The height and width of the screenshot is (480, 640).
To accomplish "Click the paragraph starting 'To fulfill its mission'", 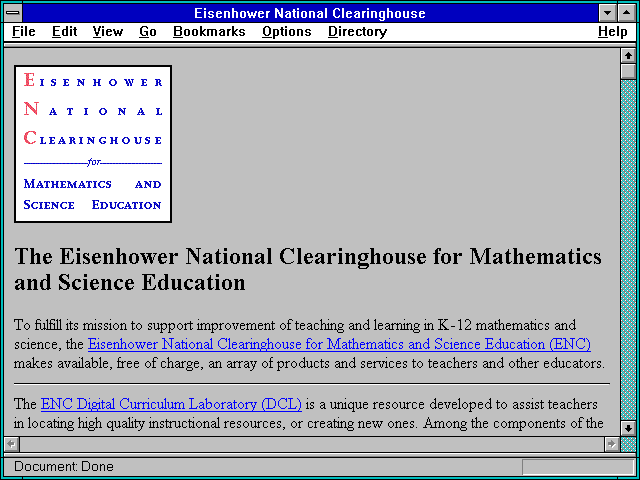I will 309,344.
